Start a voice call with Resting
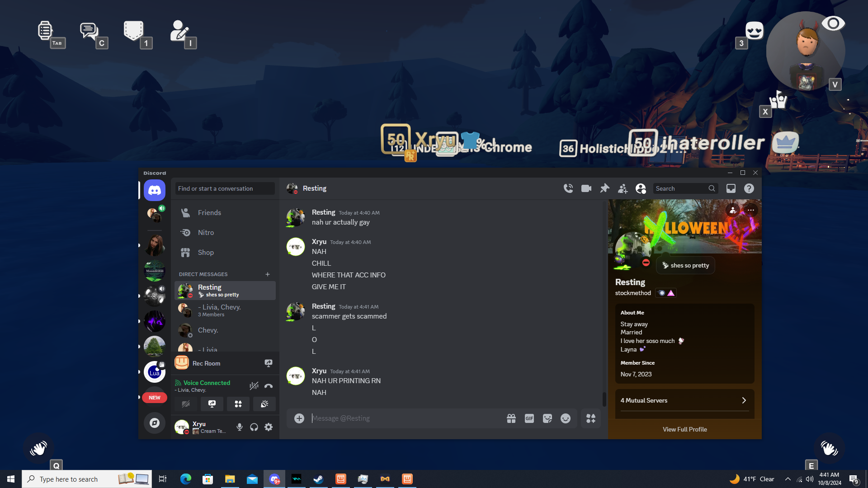The width and height of the screenshot is (868, 488). click(568, 188)
